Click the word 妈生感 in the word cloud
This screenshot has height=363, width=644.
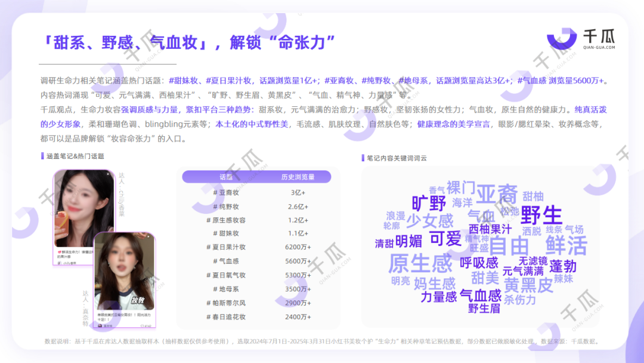[435, 283]
